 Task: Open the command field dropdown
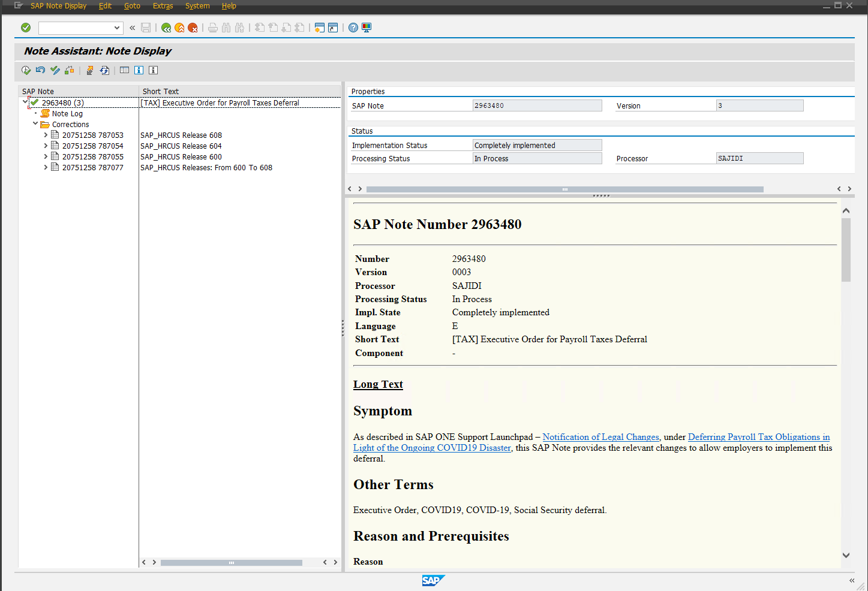116,28
